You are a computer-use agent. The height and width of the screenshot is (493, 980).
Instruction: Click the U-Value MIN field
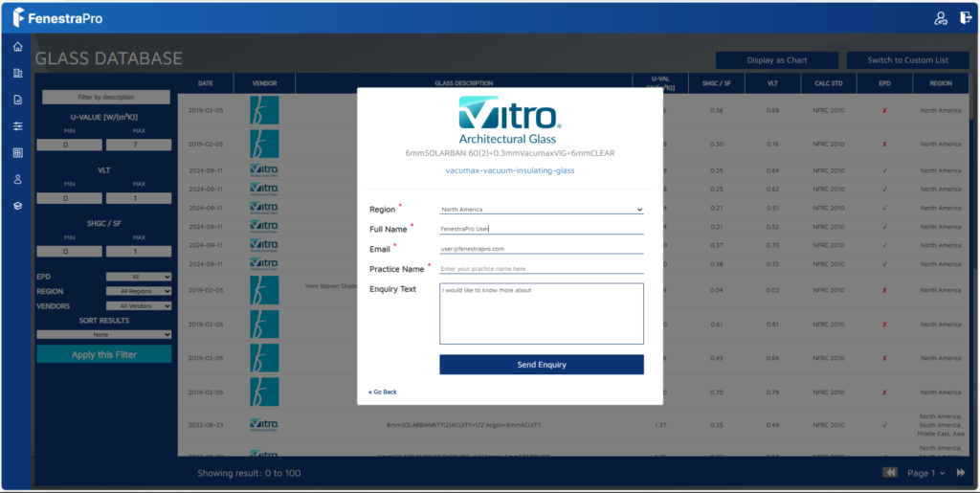[x=69, y=145]
